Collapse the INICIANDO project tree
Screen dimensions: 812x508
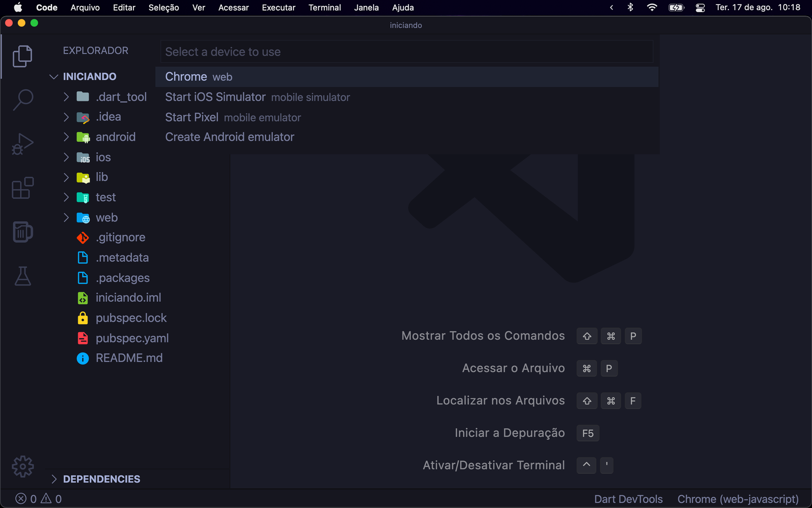(54, 76)
